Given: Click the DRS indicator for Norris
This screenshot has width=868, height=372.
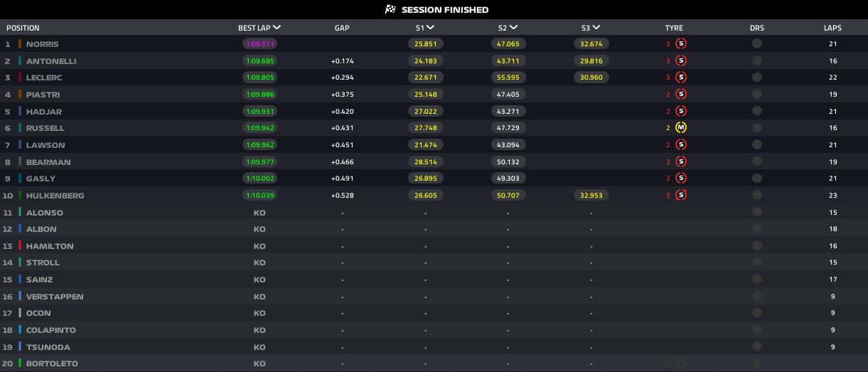Looking at the screenshot, I should click(757, 43).
